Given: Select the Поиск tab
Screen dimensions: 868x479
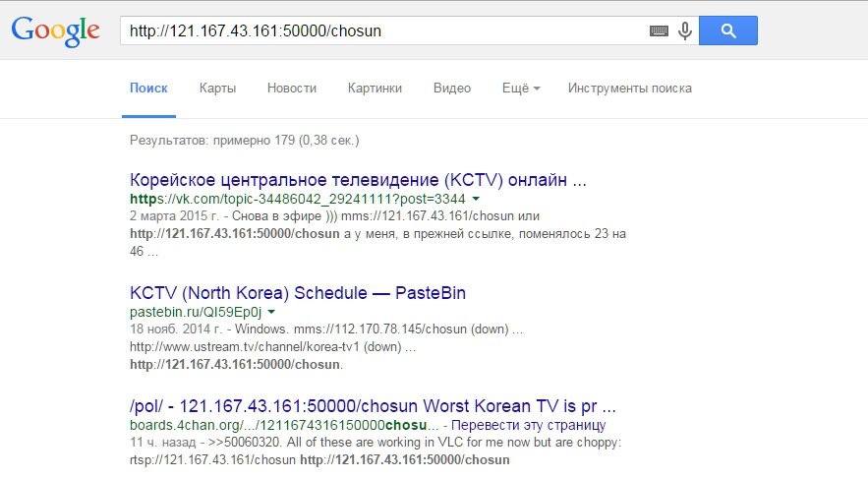Looking at the screenshot, I should tap(148, 89).
